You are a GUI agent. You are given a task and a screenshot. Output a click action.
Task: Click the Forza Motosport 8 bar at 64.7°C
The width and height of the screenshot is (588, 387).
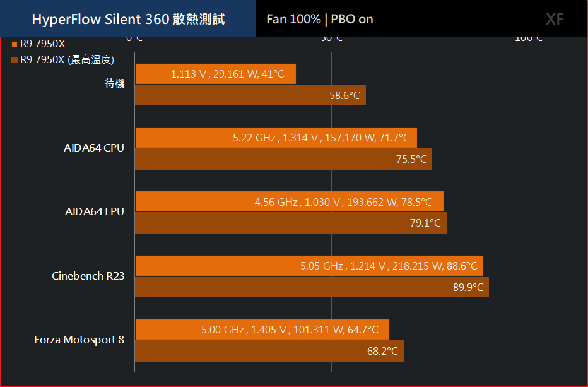262,330
